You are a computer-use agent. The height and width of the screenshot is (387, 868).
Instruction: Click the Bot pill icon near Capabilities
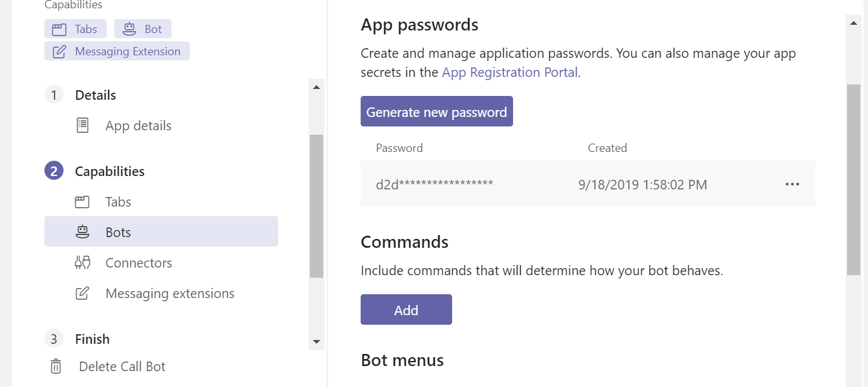point(129,28)
